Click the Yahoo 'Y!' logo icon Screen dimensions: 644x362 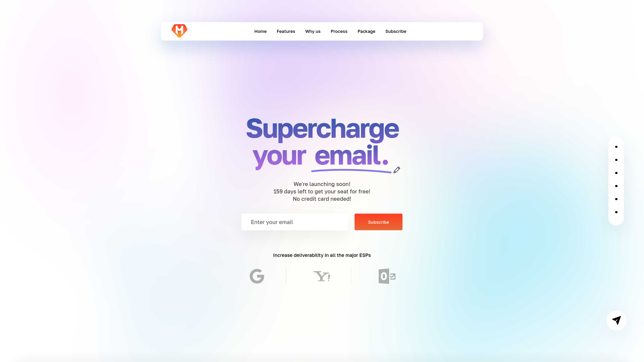click(x=322, y=276)
